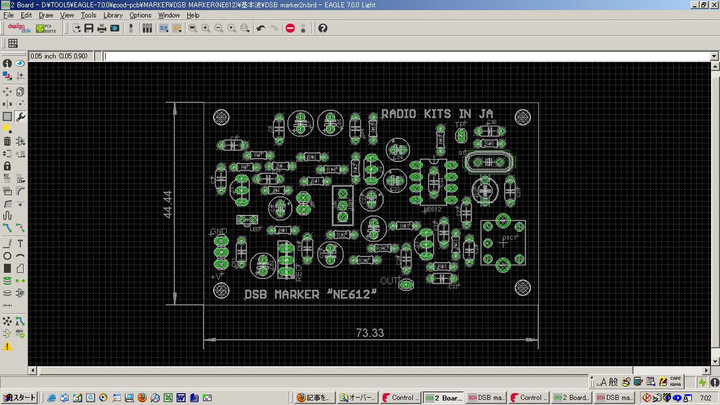Select the Info tool in left toolbar

point(8,64)
